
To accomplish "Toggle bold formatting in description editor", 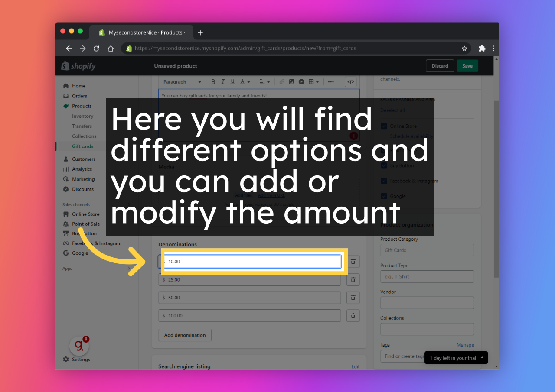I will [x=213, y=81].
